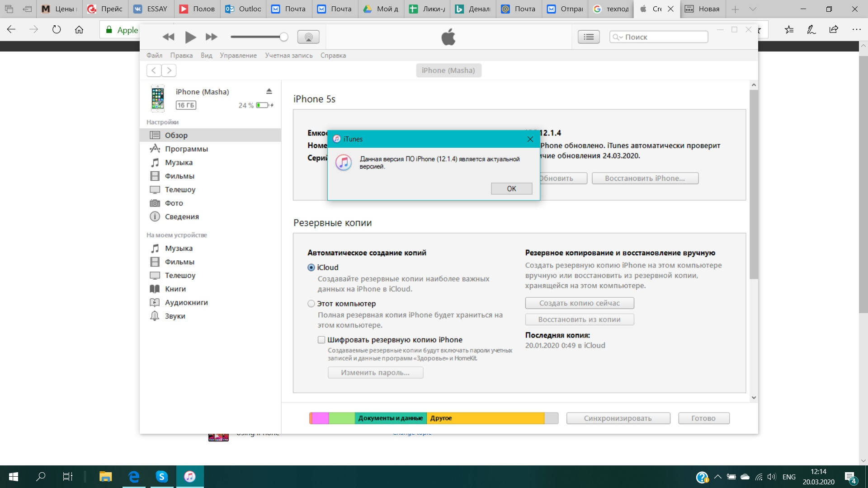Expand the browser tab list chevron
Screen dimensions: 868x488
(753, 9)
